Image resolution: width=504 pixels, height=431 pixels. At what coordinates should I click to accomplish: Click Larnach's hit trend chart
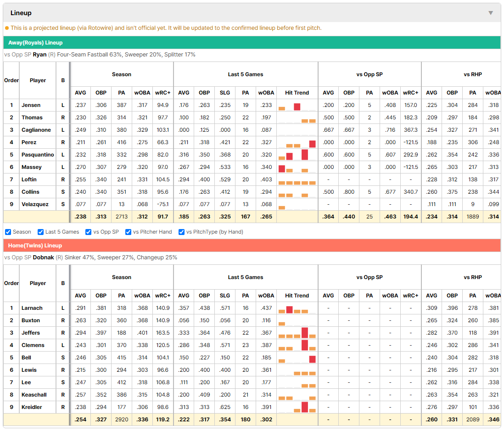tap(297, 308)
